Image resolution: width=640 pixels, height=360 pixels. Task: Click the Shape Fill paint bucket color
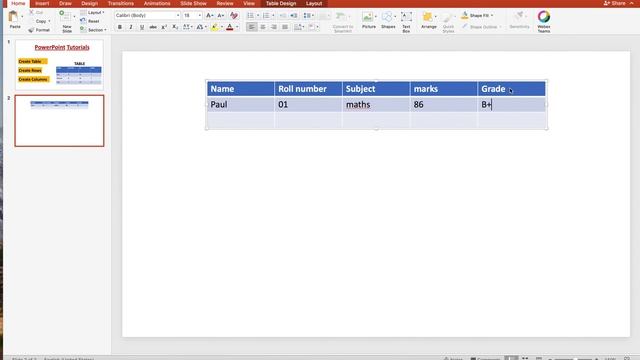[464, 16]
